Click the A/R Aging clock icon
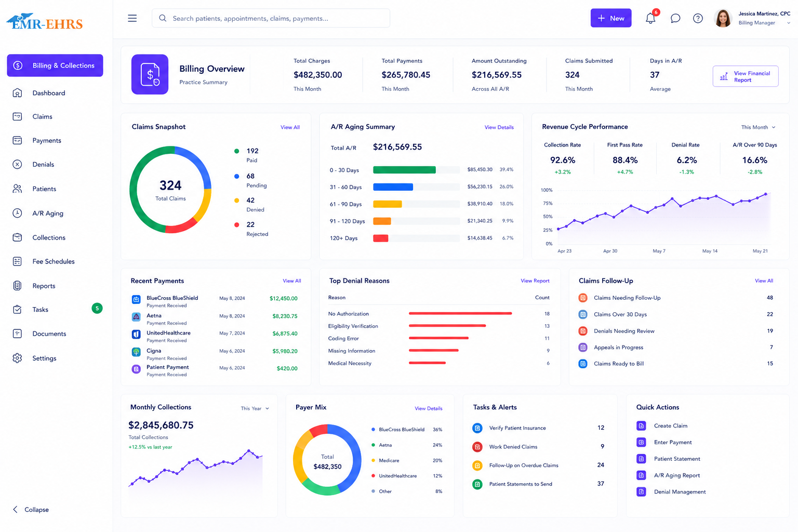Image resolution: width=798 pixels, height=532 pixels. pyautogui.click(x=17, y=213)
